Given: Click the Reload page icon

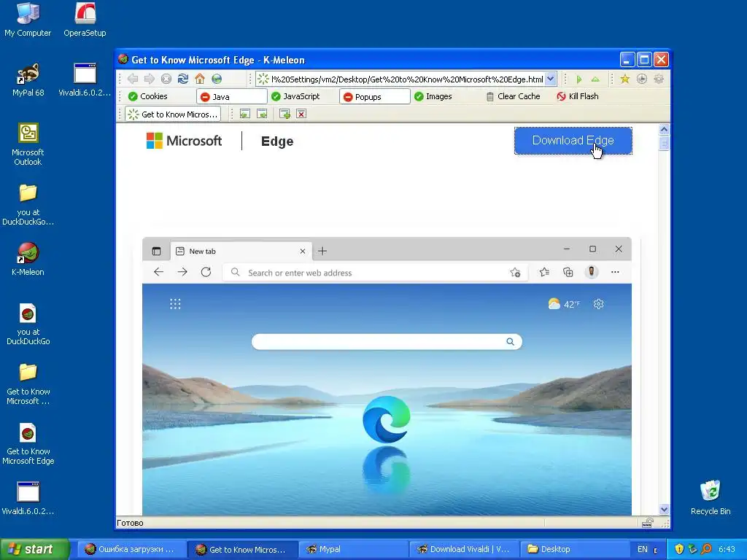Looking at the screenshot, I should click(183, 79).
